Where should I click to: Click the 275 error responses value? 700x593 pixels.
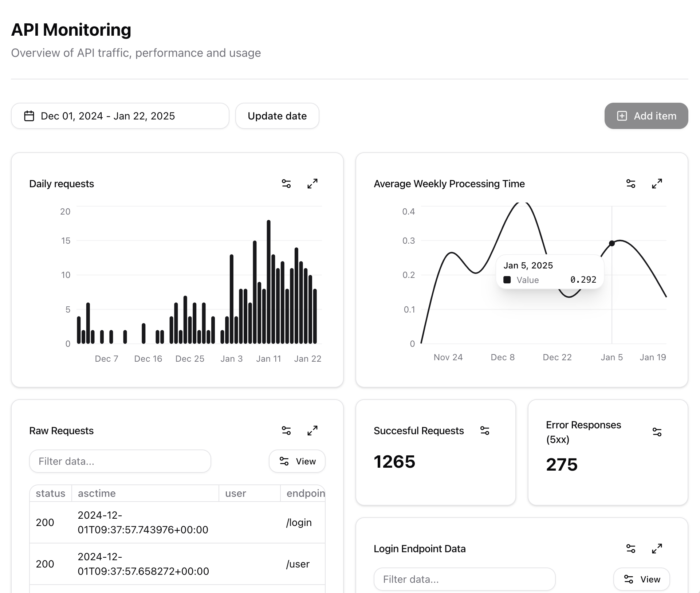[x=562, y=465]
